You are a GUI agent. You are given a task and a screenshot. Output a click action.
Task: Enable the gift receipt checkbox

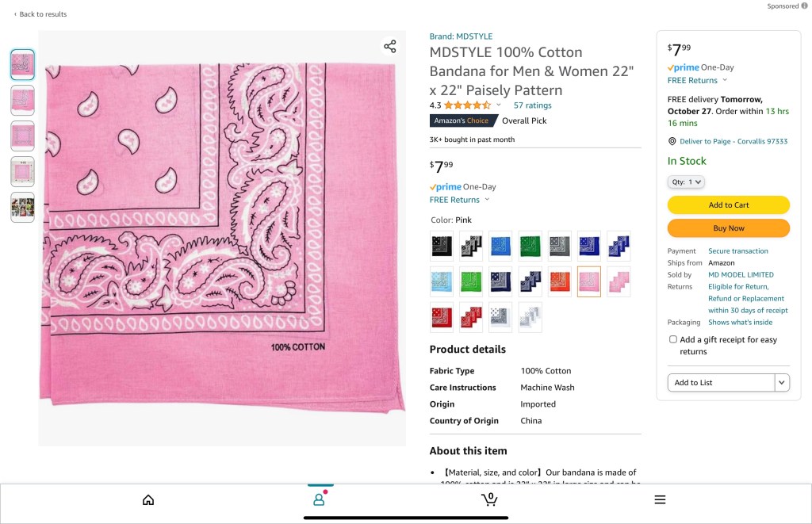pyautogui.click(x=673, y=339)
